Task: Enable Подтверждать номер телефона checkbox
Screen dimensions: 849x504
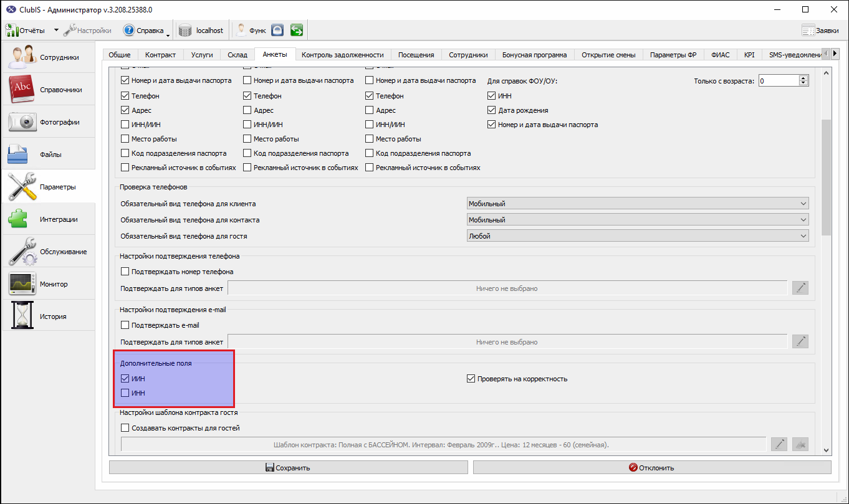Action: 125,272
